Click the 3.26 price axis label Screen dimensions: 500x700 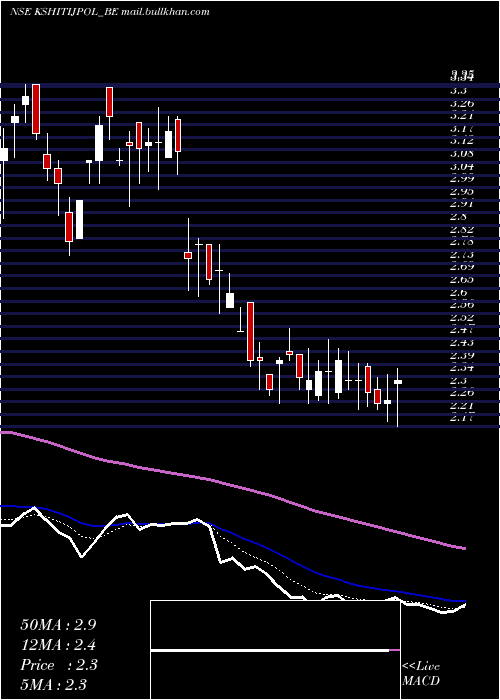(x=462, y=104)
